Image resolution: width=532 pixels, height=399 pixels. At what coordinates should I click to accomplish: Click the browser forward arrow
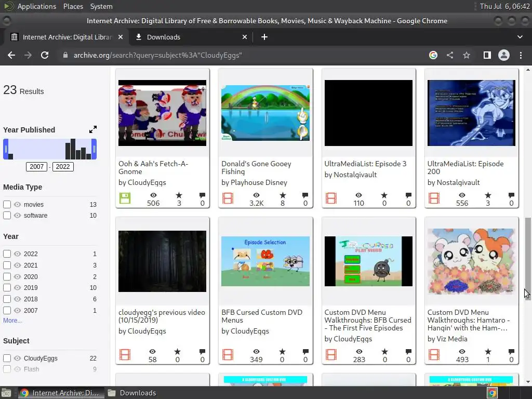point(28,55)
